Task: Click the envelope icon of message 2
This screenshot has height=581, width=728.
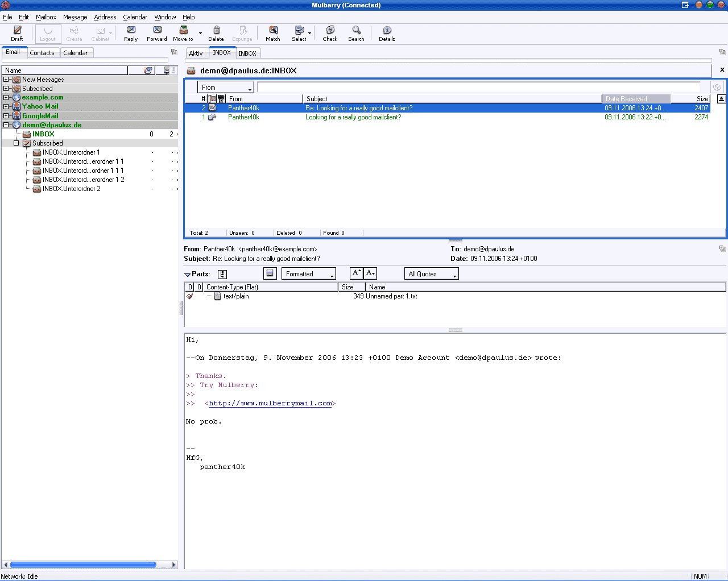Action: click(212, 107)
